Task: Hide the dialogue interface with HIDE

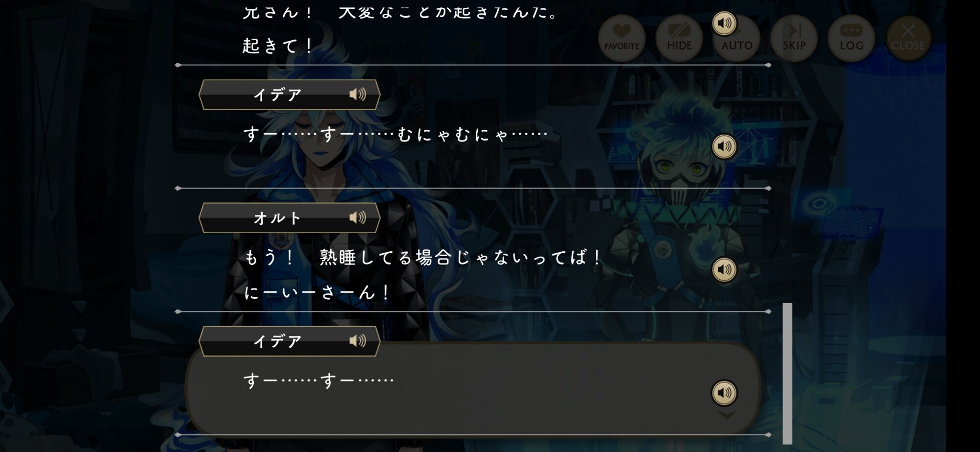Action: pyautogui.click(x=679, y=38)
